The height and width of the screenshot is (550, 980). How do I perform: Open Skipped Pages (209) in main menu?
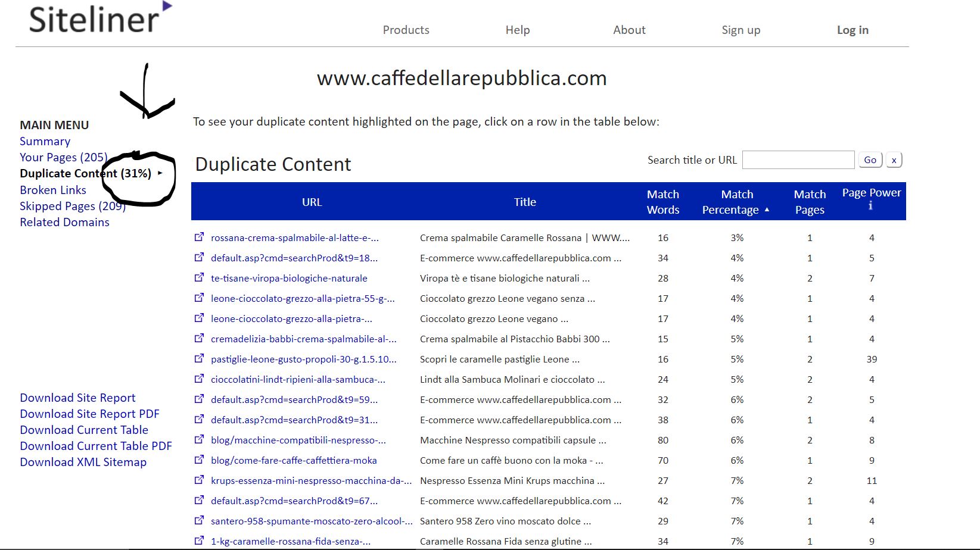click(73, 206)
